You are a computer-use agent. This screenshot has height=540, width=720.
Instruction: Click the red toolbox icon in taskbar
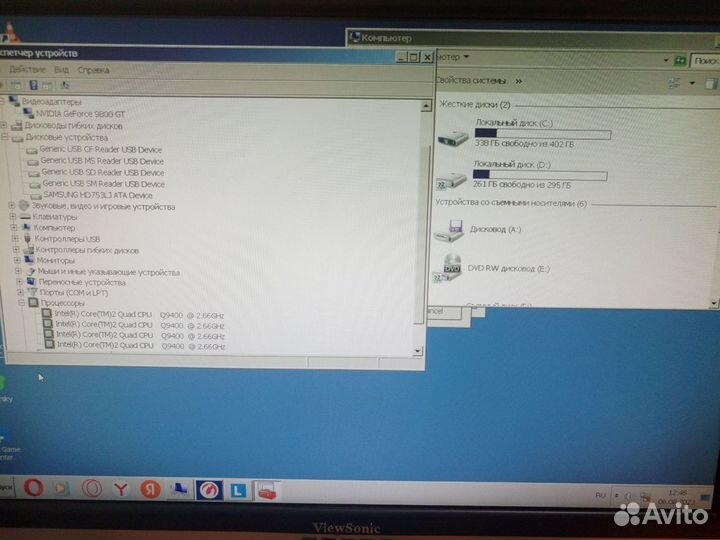(x=267, y=491)
